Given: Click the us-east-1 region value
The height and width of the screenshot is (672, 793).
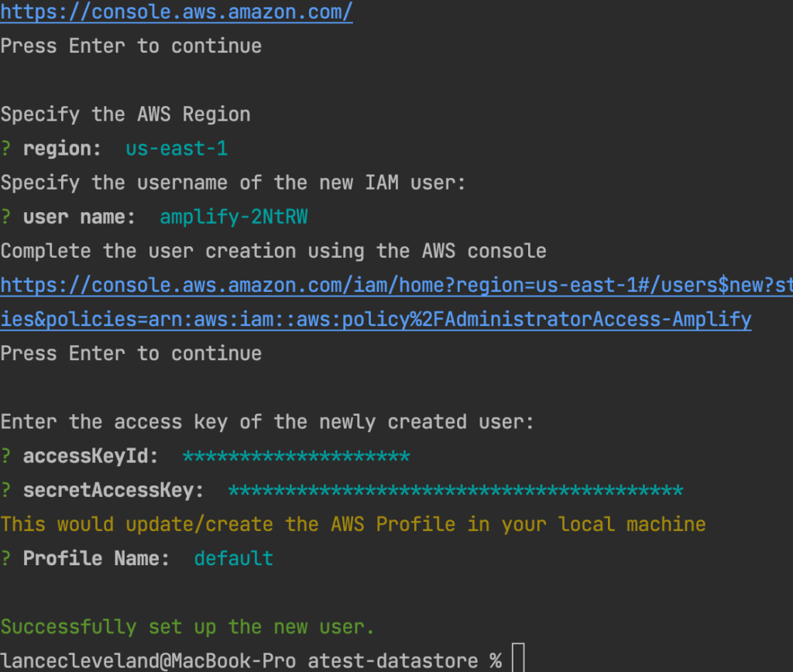Looking at the screenshot, I should pos(177,149).
